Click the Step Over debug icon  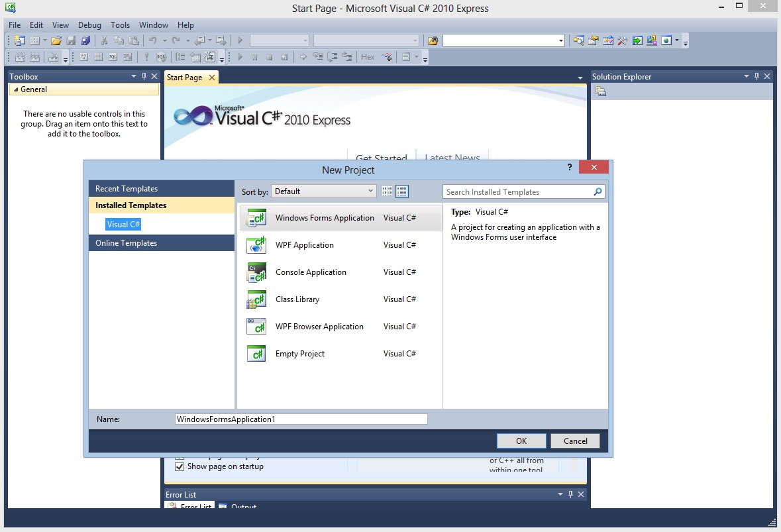pyautogui.click(x=333, y=57)
